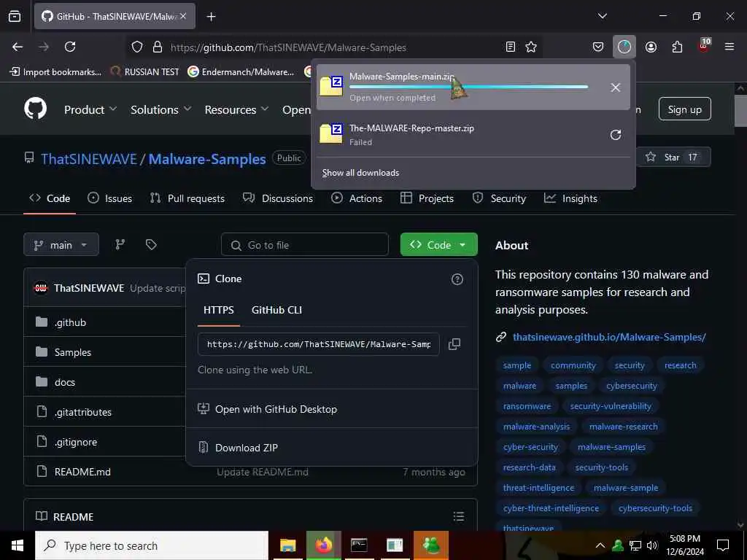Image resolution: width=747 pixels, height=560 pixels.
Task: Click the ransomware topic tag
Action: pos(527,406)
